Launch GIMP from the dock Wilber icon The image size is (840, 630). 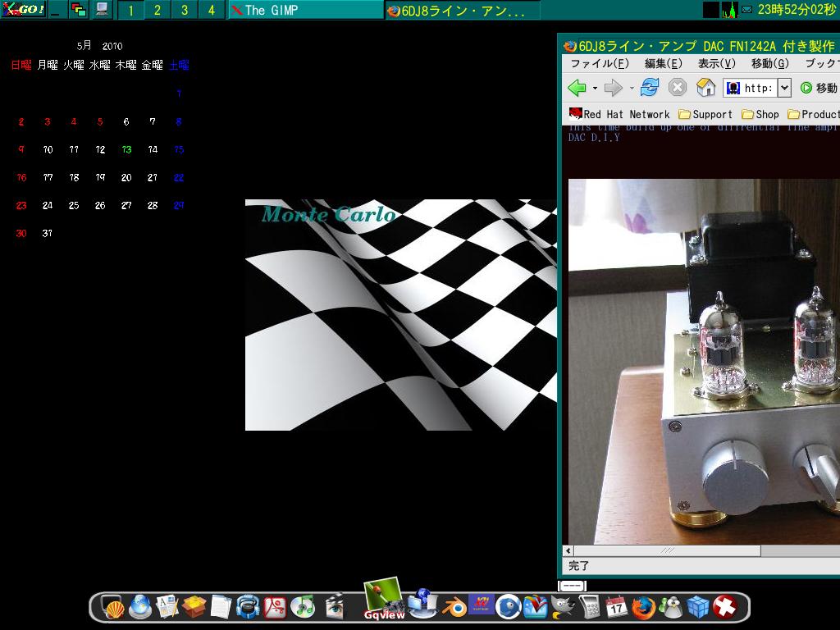tap(562, 607)
